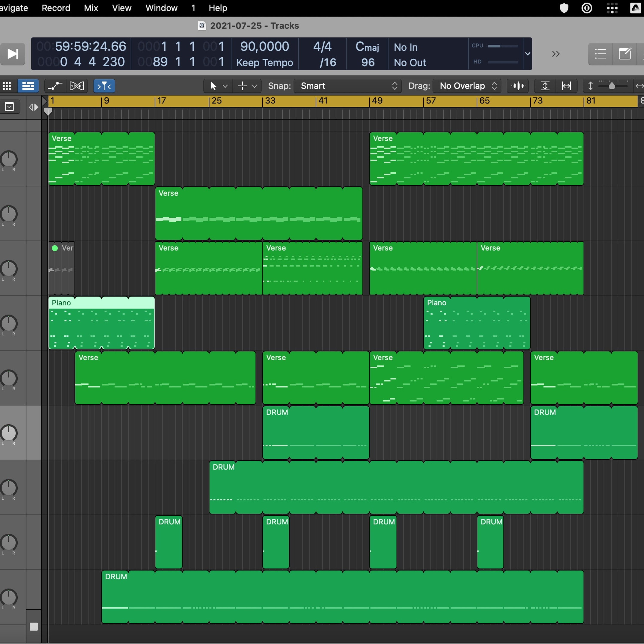Open the Record menu
This screenshot has width=644, height=644.
coord(56,8)
